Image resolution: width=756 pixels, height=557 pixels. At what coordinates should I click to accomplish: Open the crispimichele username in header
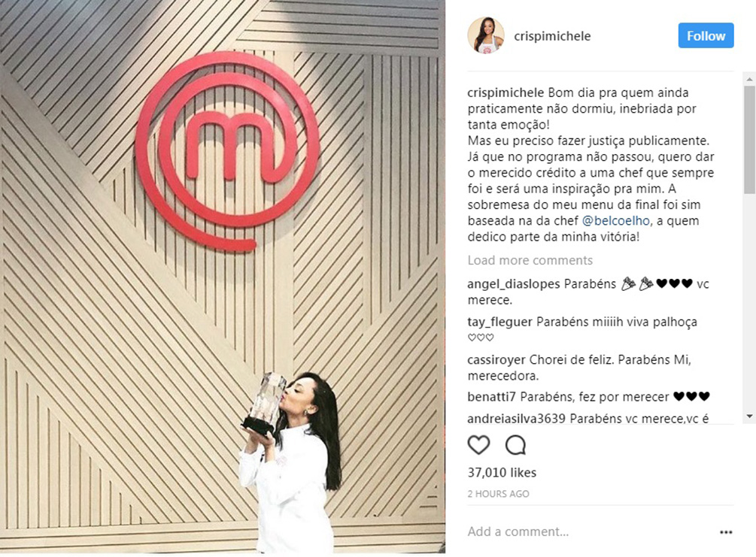click(x=552, y=36)
